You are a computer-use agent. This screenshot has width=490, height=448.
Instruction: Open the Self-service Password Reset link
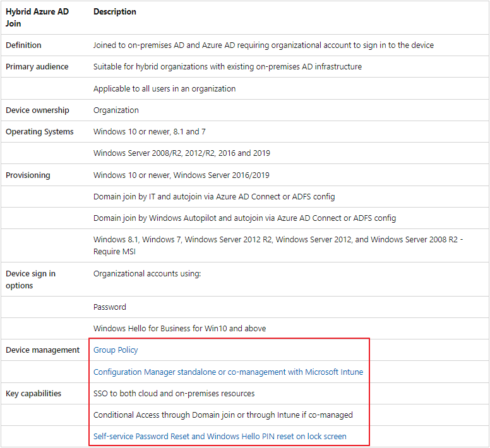point(220,436)
